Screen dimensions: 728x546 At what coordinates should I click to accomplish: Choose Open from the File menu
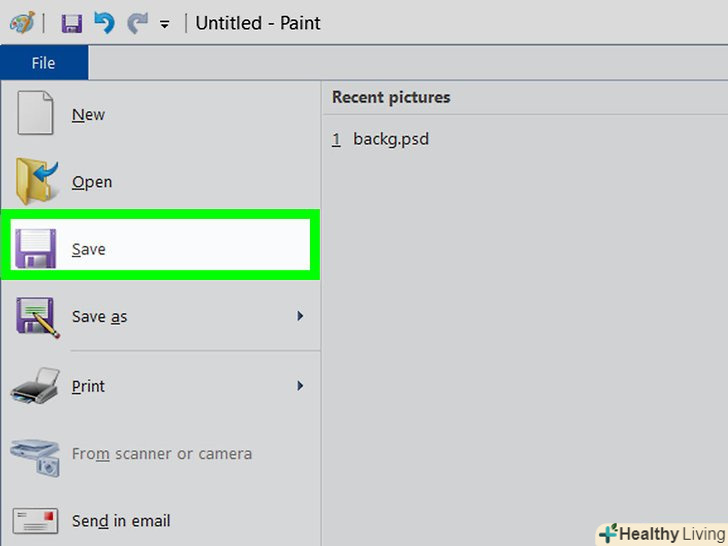[x=92, y=182]
